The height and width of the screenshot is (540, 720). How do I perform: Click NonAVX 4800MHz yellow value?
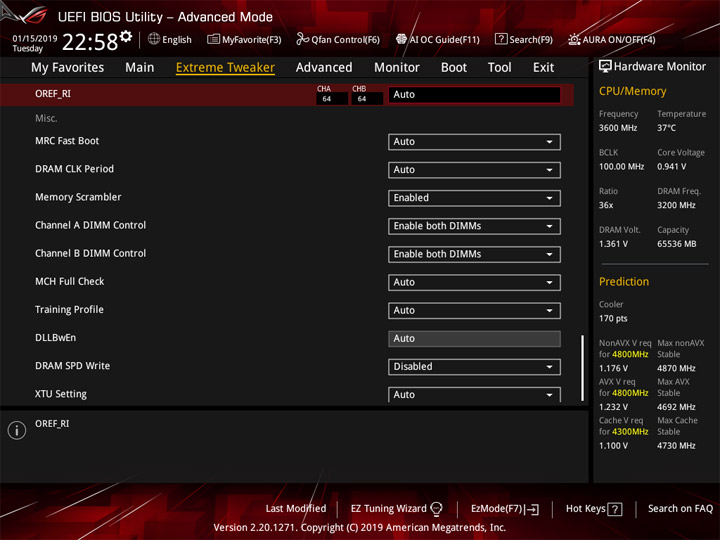coord(630,354)
